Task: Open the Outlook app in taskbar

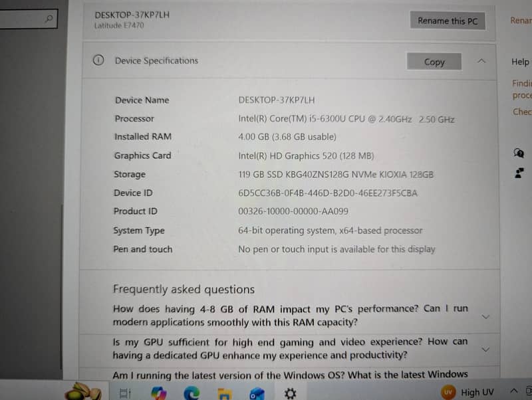Action: (x=257, y=393)
